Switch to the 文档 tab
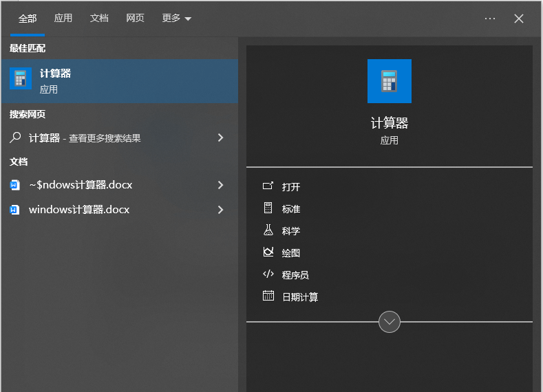This screenshot has height=392, width=543. [99, 19]
